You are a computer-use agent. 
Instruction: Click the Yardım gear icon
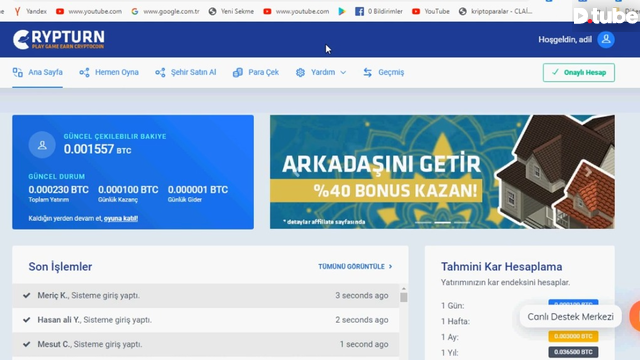[300, 73]
